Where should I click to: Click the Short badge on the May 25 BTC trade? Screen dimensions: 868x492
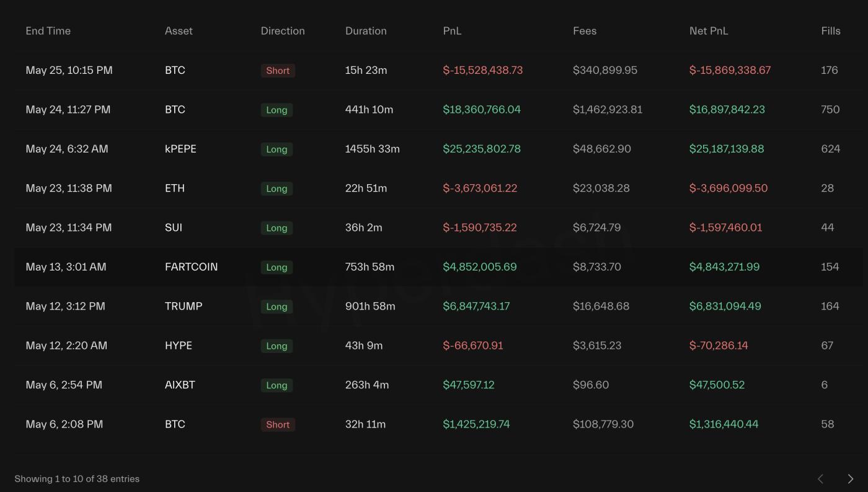(x=278, y=70)
